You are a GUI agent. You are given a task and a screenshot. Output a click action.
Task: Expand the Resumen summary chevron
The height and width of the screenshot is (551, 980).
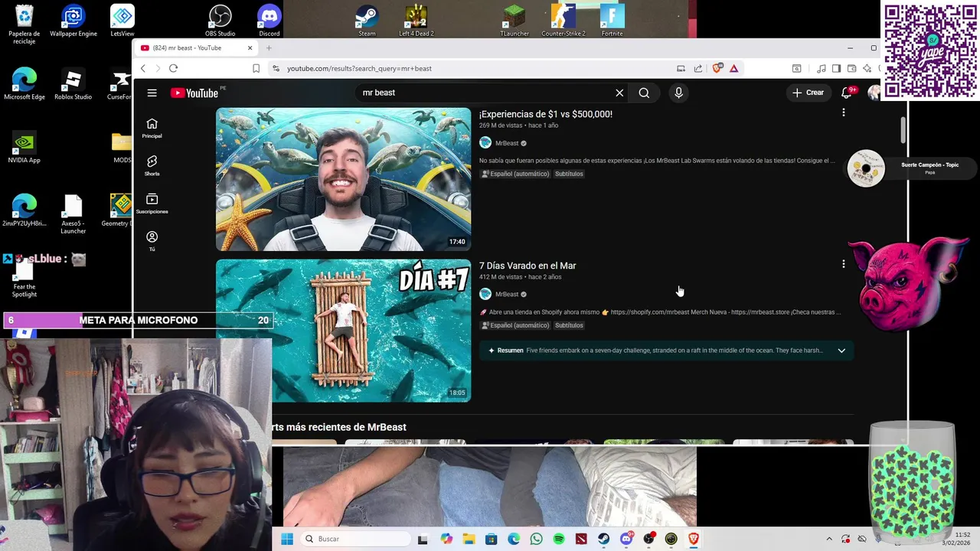click(841, 350)
